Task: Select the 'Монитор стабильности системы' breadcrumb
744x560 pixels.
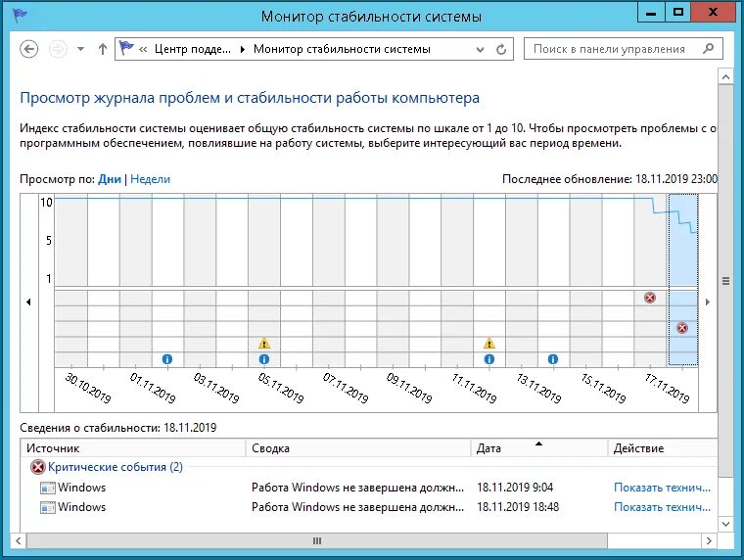Action: (342, 49)
